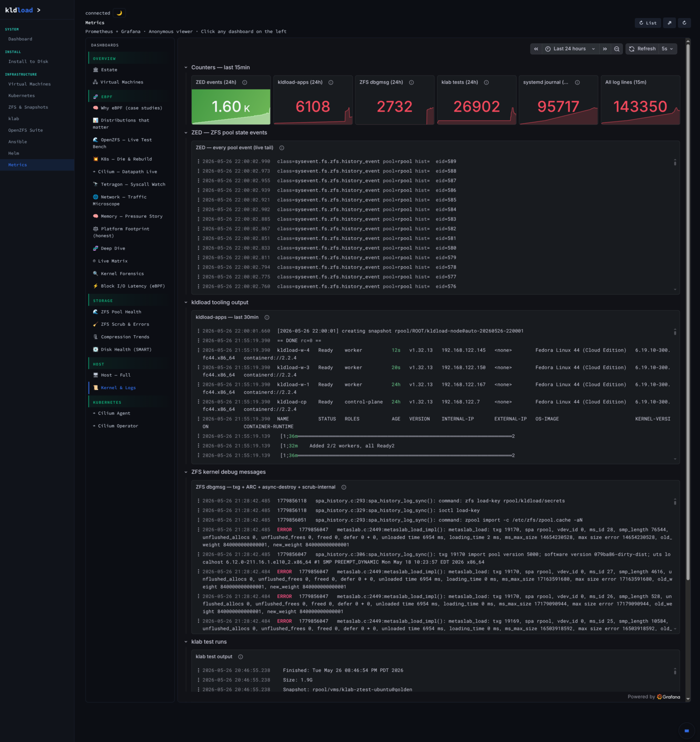
Task: Open Virtual Machines dashboard in Overview
Action: 129,82
